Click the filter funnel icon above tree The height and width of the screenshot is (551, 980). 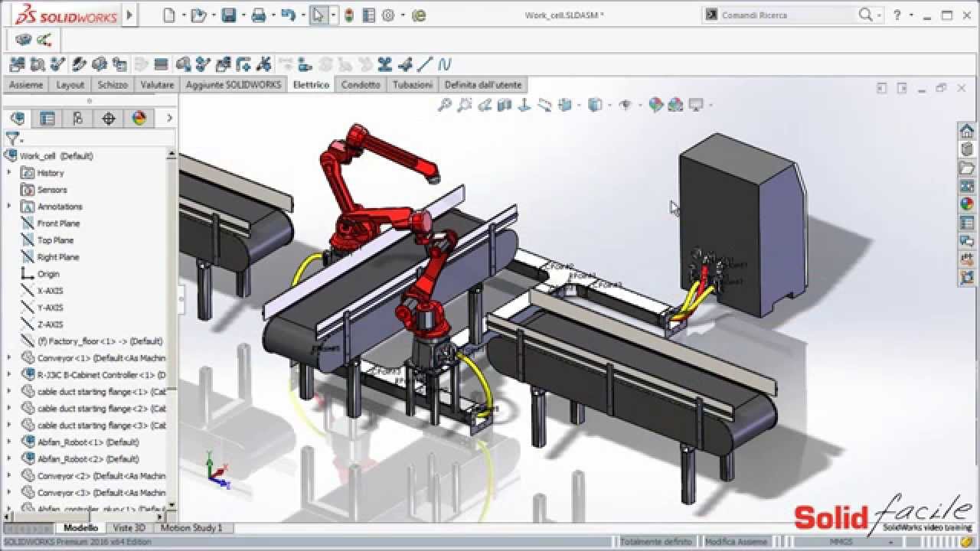pos(12,139)
